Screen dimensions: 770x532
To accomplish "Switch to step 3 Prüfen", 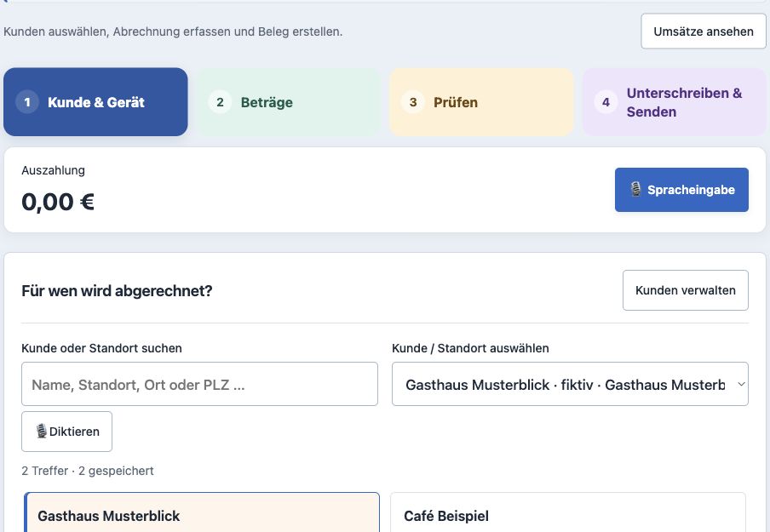I will pyautogui.click(x=481, y=102).
